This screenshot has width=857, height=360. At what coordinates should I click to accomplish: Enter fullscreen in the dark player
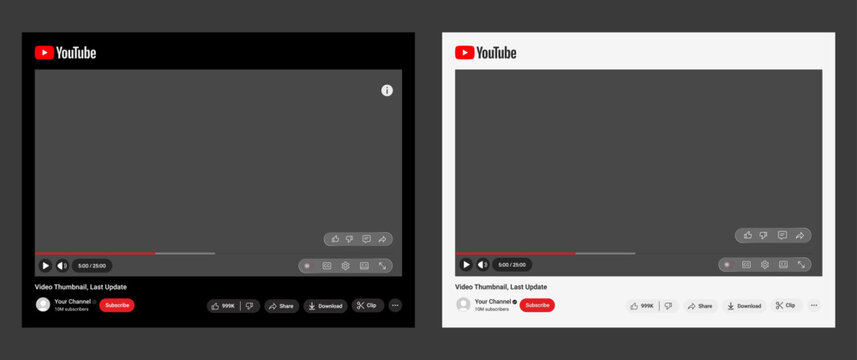tap(383, 266)
